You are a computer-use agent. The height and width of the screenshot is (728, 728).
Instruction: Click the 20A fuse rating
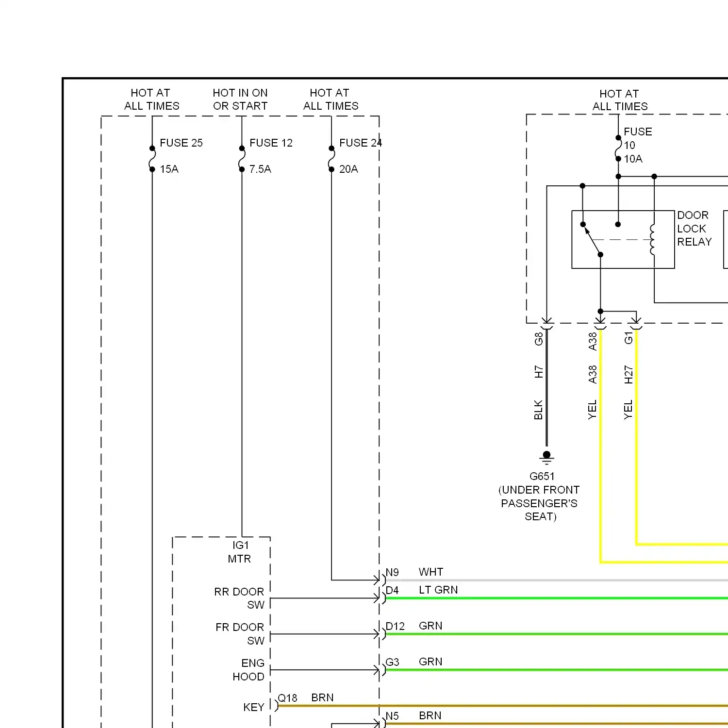click(x=348, y=169)
